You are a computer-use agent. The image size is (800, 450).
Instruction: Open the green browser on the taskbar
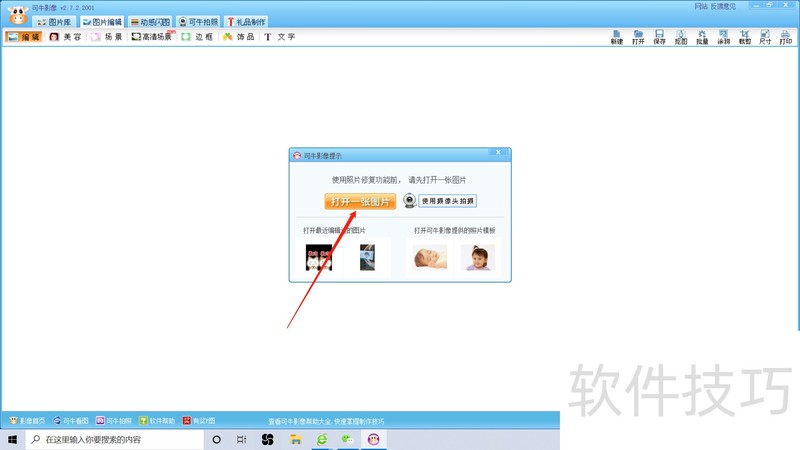coord(322,439)
